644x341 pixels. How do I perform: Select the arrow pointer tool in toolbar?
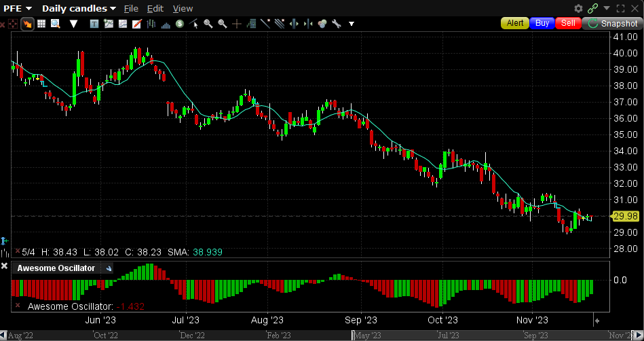28,24
